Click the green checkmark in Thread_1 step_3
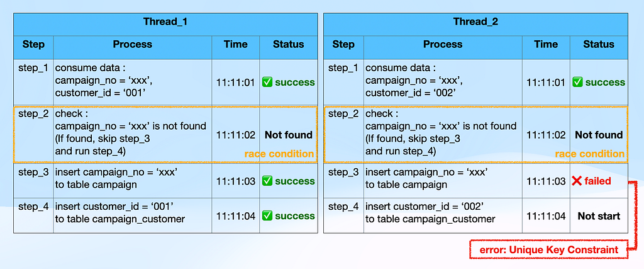Screen dimensions: 644x269 click(x=267, y=181)
